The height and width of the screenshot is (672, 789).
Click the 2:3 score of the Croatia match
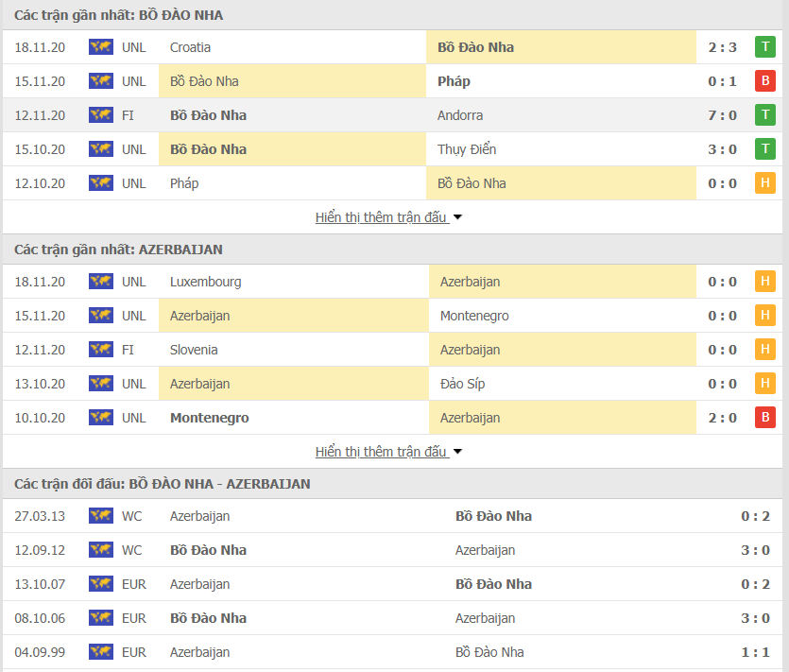point(724,46)
